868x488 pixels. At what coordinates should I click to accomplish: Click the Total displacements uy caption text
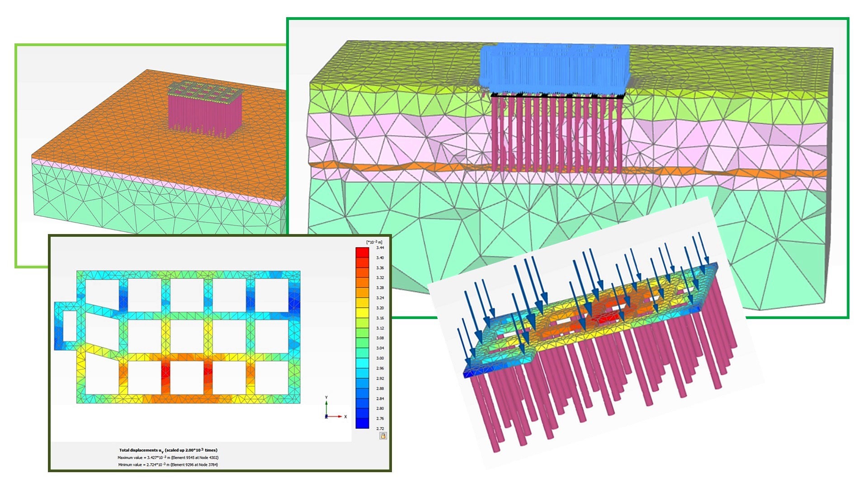(168, 450)
